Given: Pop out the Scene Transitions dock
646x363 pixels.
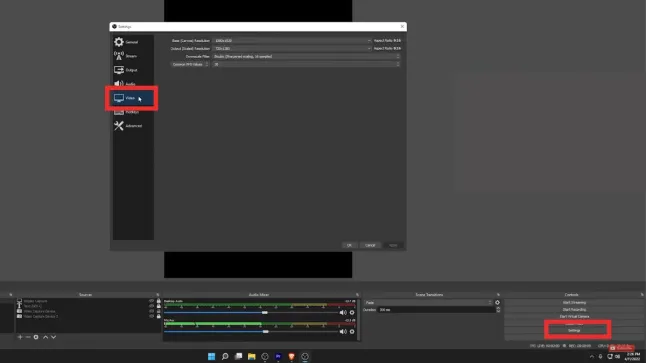Looking at the screenshot, I should pyautogui.click(x=498, y=295).
